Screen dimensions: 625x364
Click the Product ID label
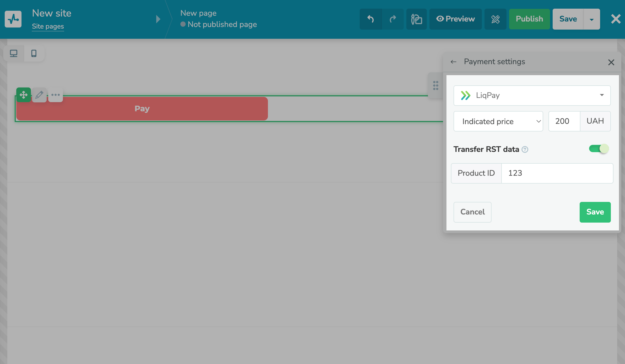coord(476,173)
